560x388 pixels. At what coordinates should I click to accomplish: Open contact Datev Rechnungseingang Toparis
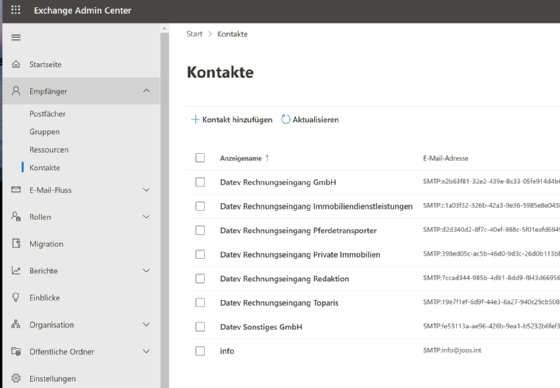279,303
